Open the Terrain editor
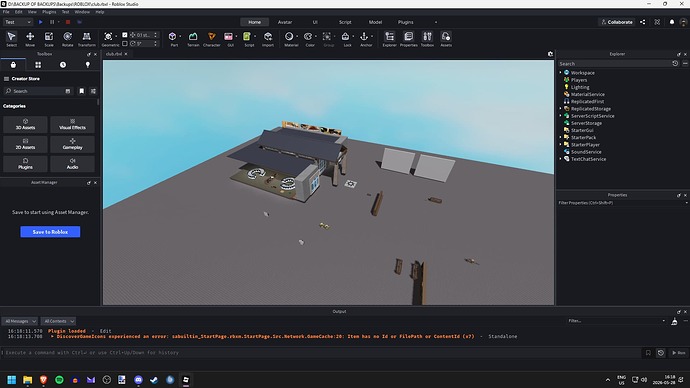Screen dimensions: 690x388 pos(193,39)
